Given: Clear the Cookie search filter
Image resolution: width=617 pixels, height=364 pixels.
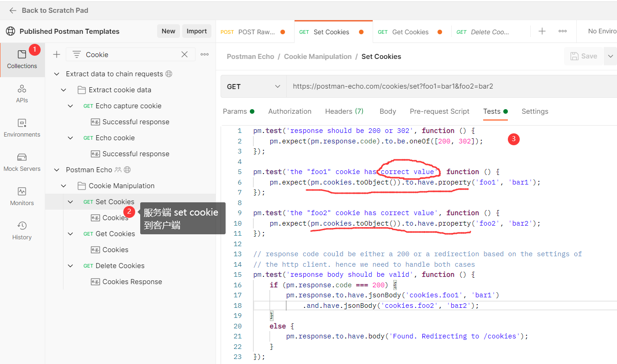Looking at the screenshot, I should tap(185, 54).
